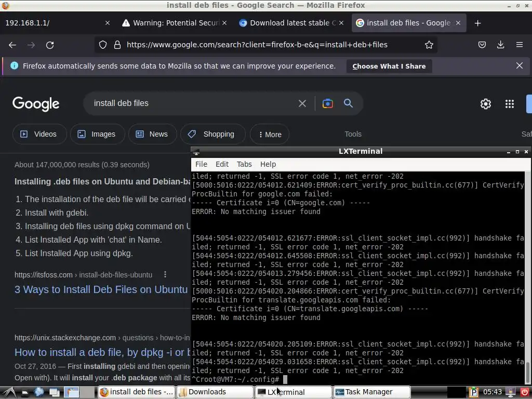Open Google quick settings gear
Viewport: 532px width, 399px height.
coord(486,104)
